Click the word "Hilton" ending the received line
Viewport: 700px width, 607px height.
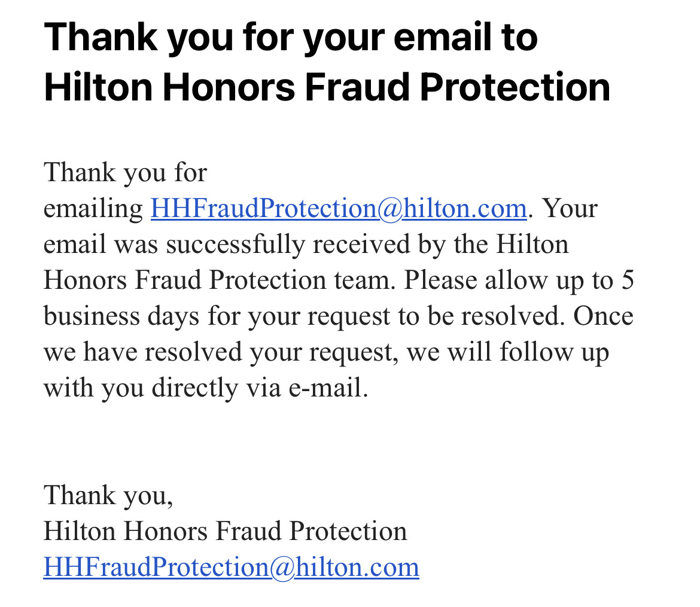coord(532,245)
